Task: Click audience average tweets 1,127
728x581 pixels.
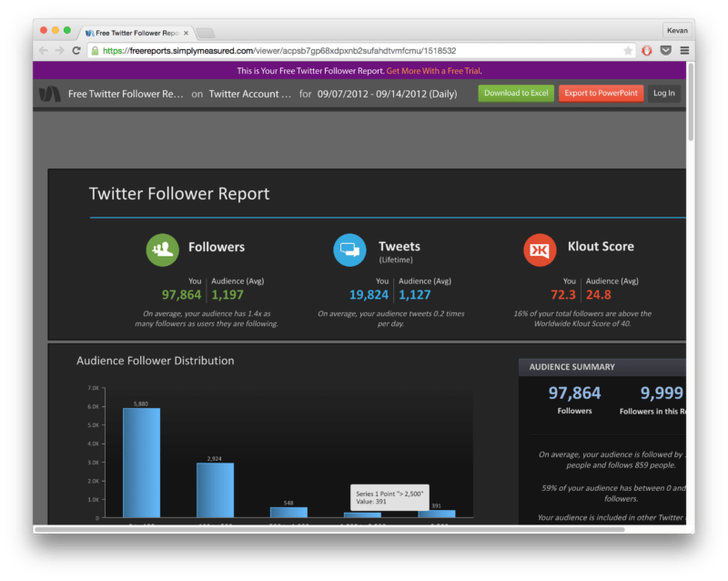Action: [x=415, y=295]
